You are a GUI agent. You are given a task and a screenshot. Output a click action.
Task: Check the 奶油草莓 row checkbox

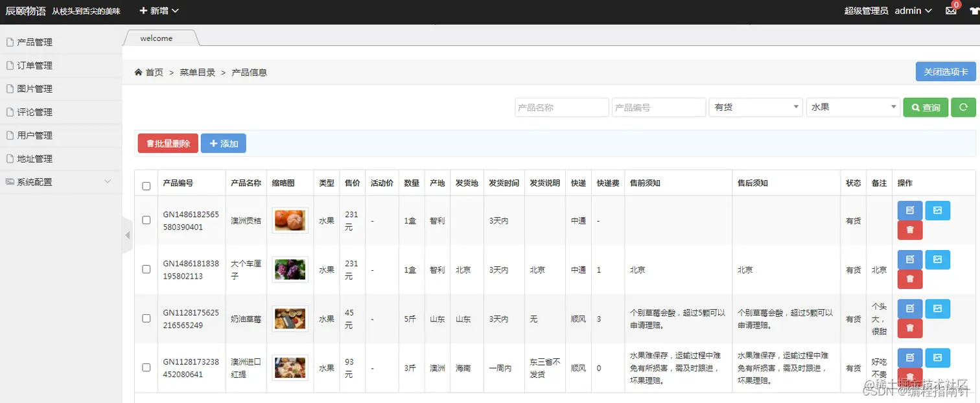coord(146,318)
